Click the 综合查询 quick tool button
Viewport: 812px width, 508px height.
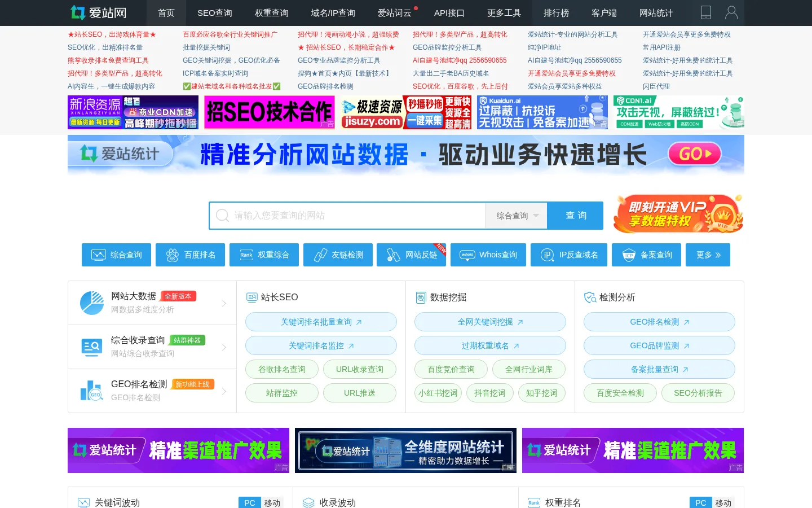tap(116, 255)
